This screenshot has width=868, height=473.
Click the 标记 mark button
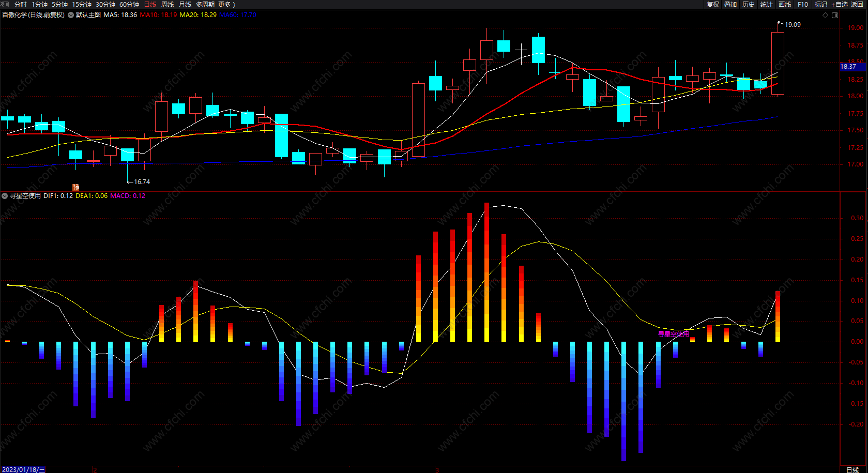coord(821,5)
